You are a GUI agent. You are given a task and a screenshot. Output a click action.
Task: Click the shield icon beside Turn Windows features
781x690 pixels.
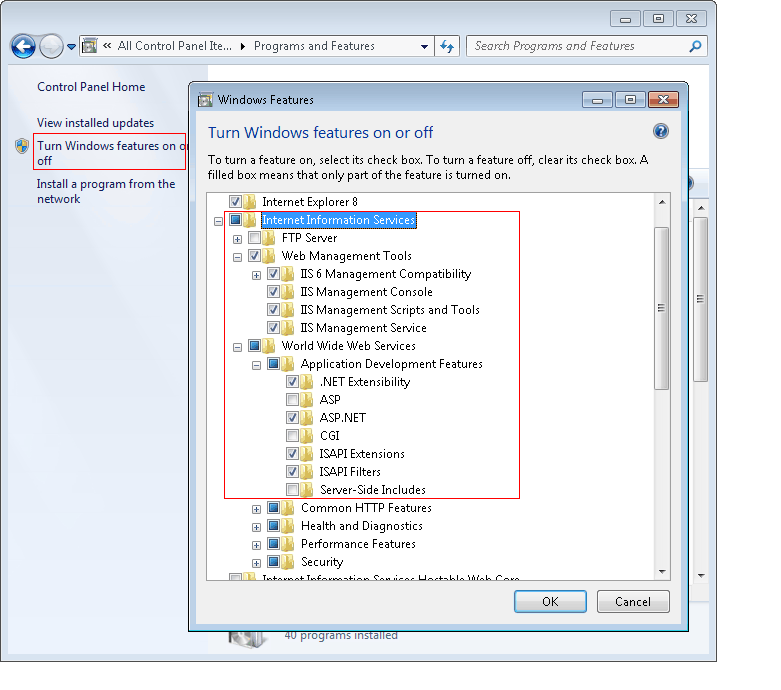[21, 146]
